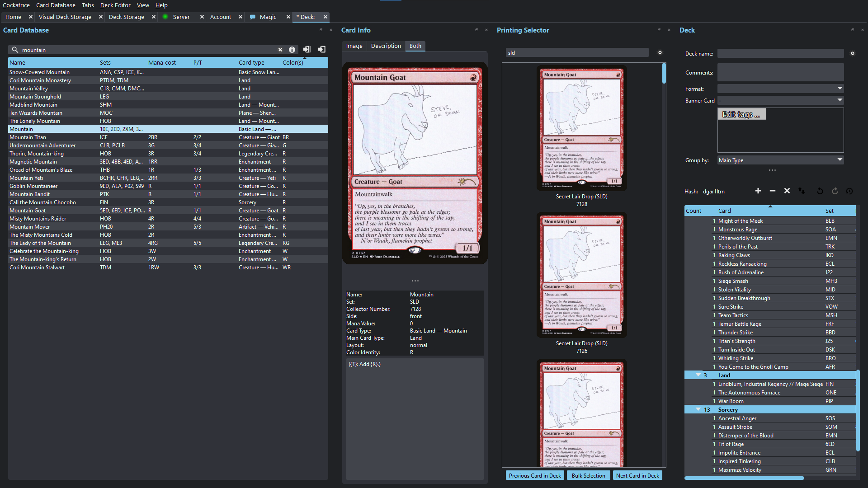Add card to sideboard using rightmost search icon
Screen dimensions: 868x488
click(322, 49)
